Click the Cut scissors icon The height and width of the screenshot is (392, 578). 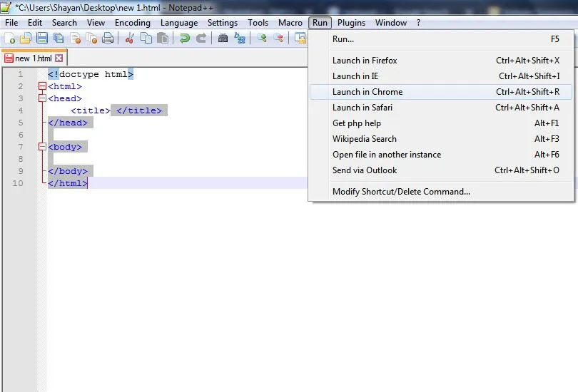pos(129,38)
